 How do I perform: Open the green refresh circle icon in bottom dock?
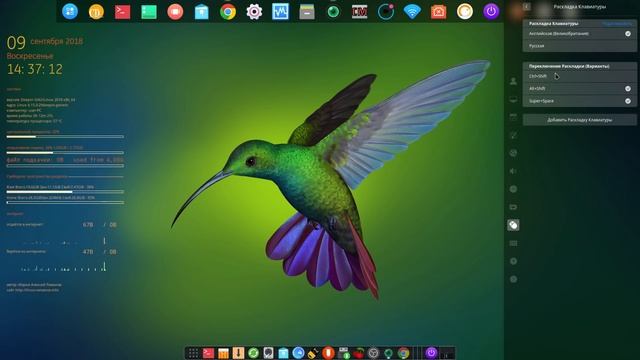pos(253,353)
